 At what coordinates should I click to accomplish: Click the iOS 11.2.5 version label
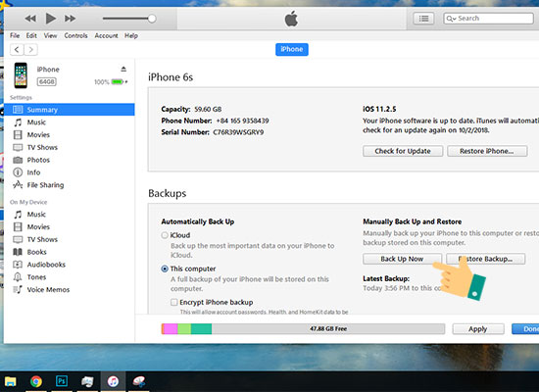point(379,110)
